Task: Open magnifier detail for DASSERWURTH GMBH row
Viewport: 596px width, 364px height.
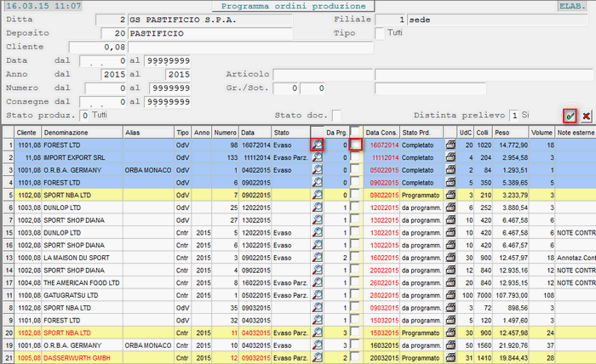Action: click(317, 357)
